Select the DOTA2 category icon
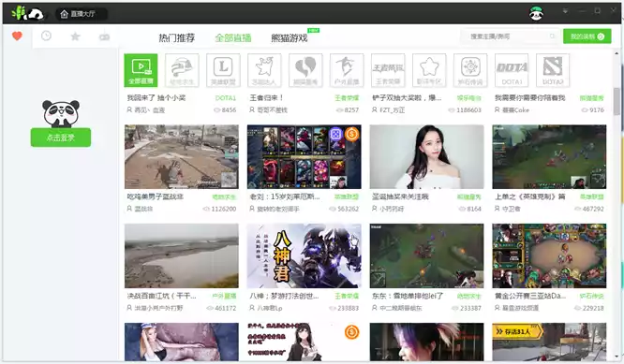This screenshot has width=624, height=364. [553, 70]
